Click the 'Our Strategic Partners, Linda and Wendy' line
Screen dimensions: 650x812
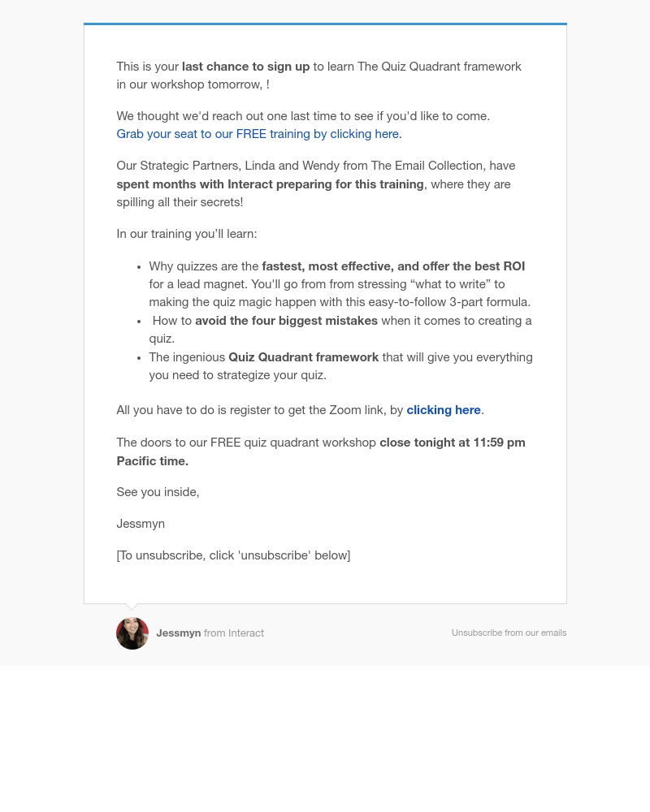316,166
